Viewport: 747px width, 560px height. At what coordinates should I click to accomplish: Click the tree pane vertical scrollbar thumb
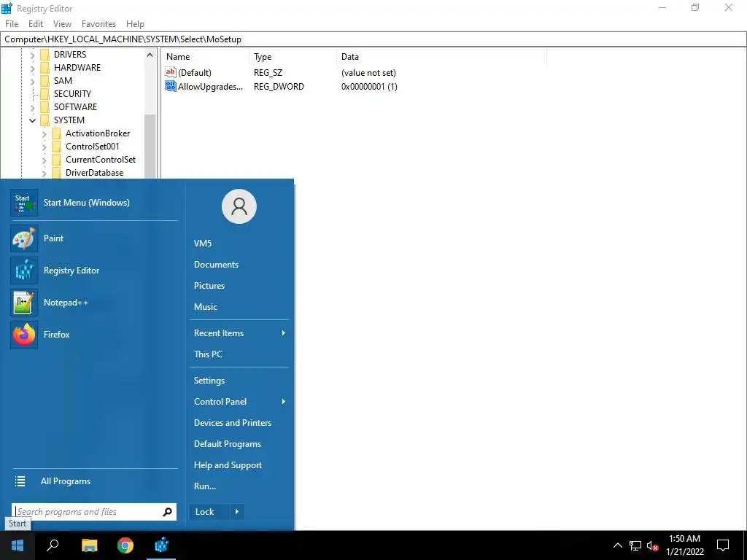click(150, 146)
